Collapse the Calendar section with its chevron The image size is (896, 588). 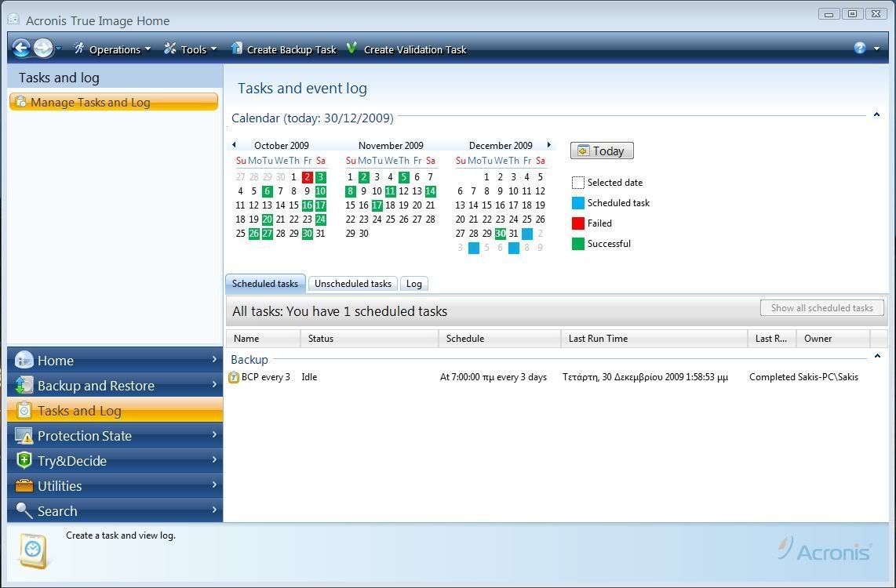coord(876,114)
